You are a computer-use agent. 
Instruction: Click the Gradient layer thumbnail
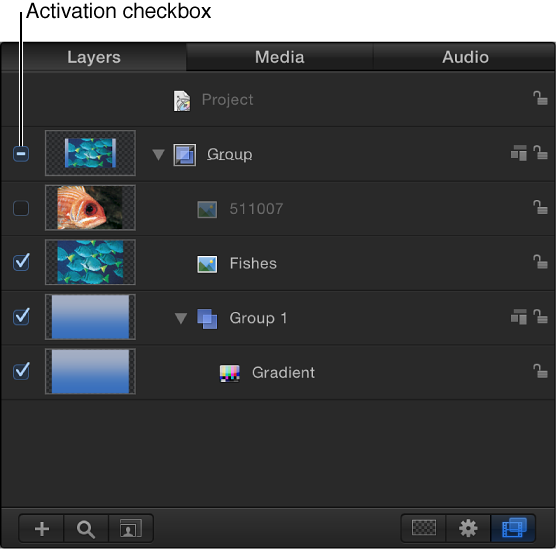[90, 371]
